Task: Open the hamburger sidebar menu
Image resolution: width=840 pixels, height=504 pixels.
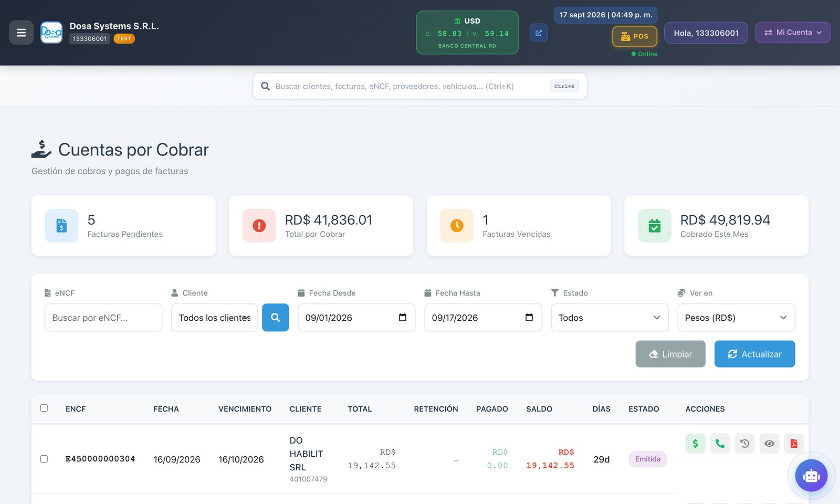Action: (x=21, y=33)
